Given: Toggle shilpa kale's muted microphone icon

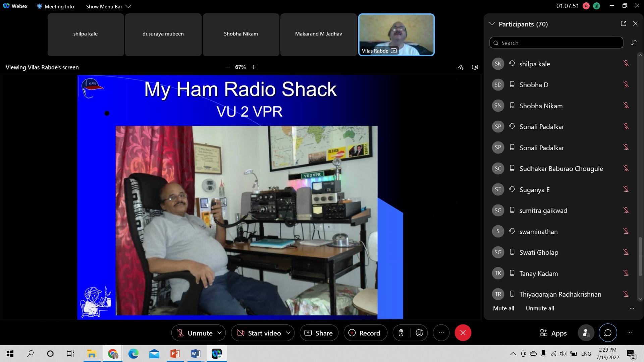Looking at the screenshot, I should [x=626, y=64].
